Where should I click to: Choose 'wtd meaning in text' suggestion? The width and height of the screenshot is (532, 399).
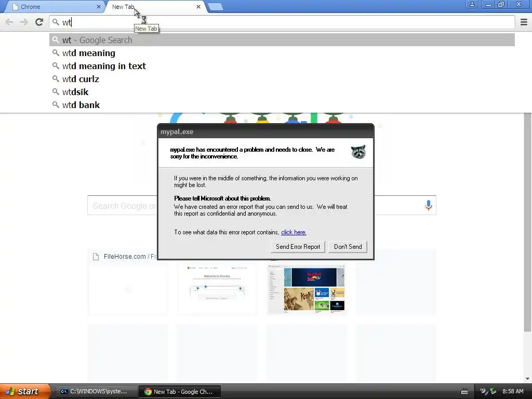click(282, 66)
